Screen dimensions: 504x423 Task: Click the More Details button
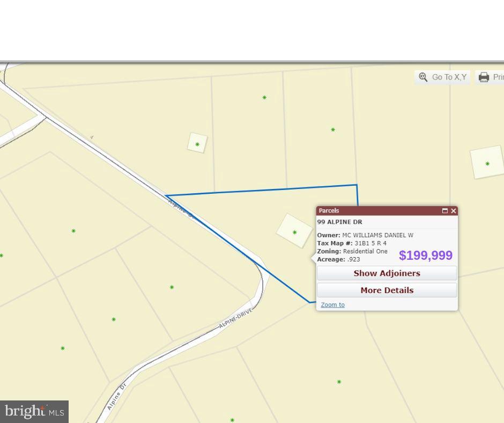click(x=387, y=290)
